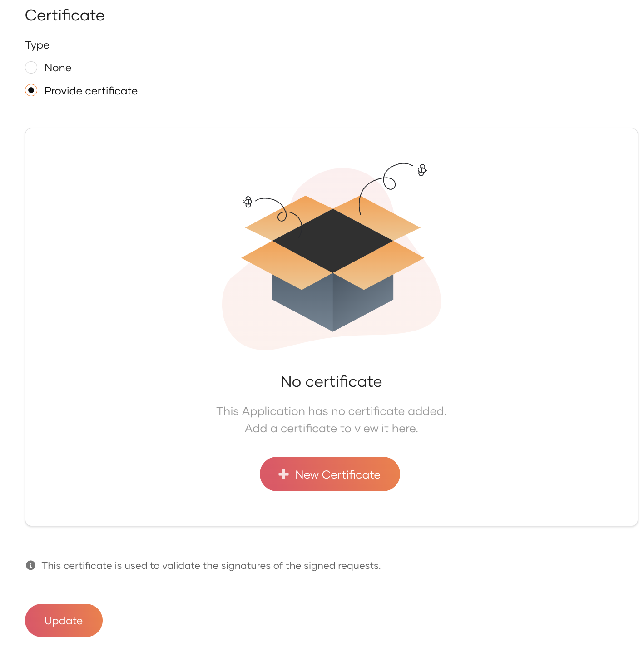Click the dark opening of the empty box

pos(333,241)
